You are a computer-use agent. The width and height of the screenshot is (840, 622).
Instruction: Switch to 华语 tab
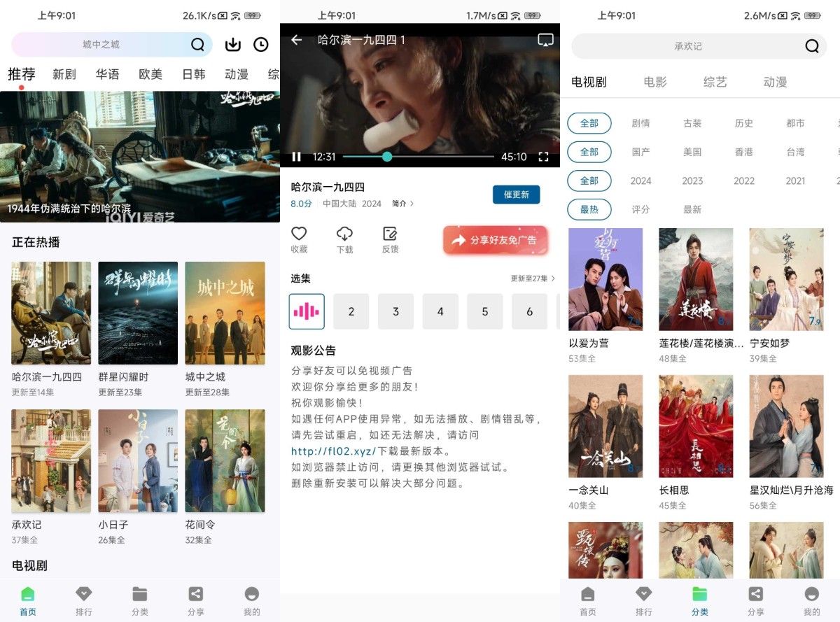click(108, 74)
